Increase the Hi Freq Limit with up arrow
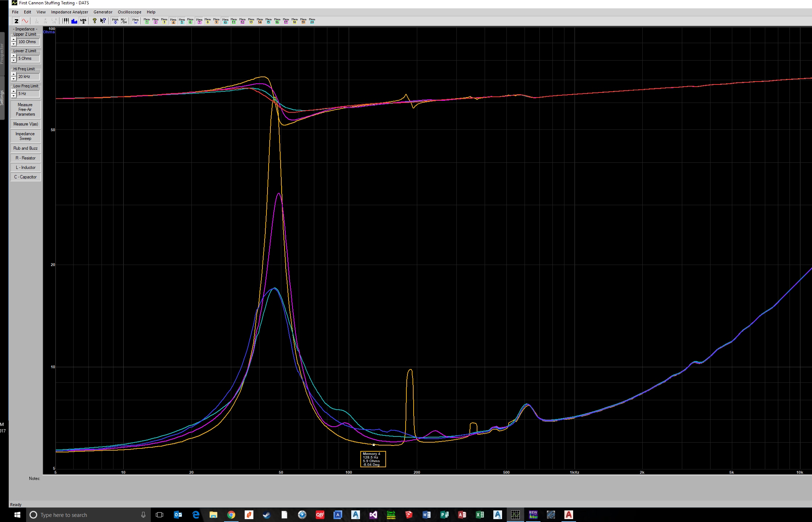 (14, 74)
